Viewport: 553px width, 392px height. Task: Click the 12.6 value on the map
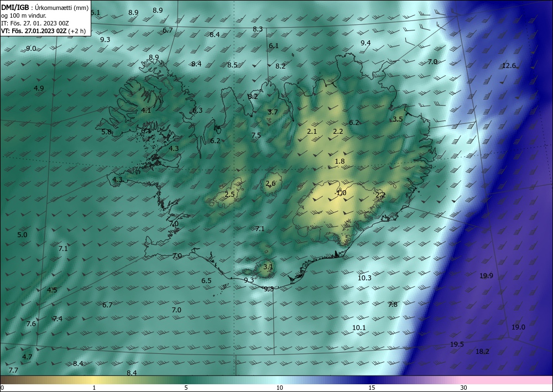(509, 66)
